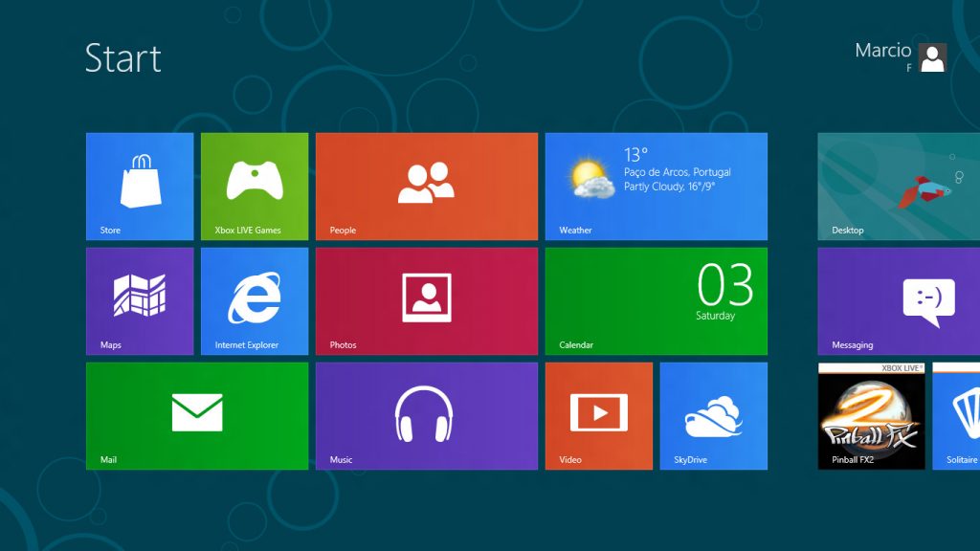This screenshot has width=980, height=551.
Task: Open the Desktop tile with fish wallpaper
Action: (899, 187)
